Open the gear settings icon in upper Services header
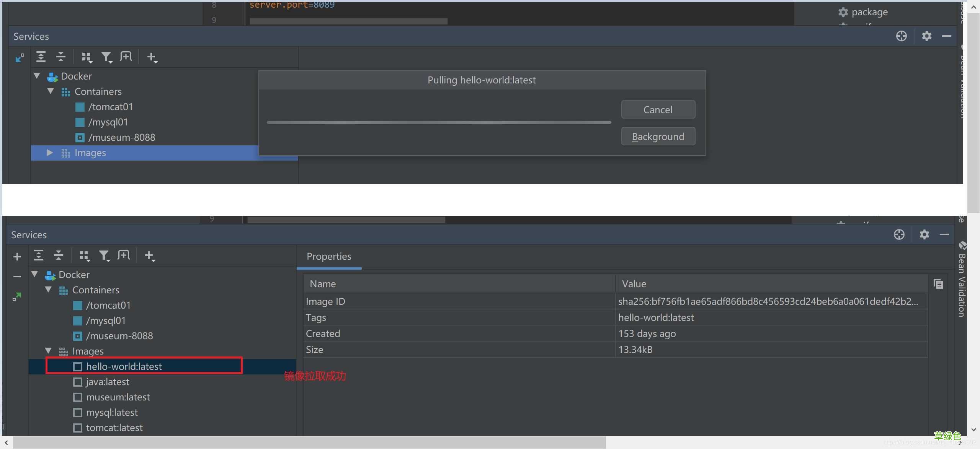Screen dimensions: 980x449 pos(926,36)
